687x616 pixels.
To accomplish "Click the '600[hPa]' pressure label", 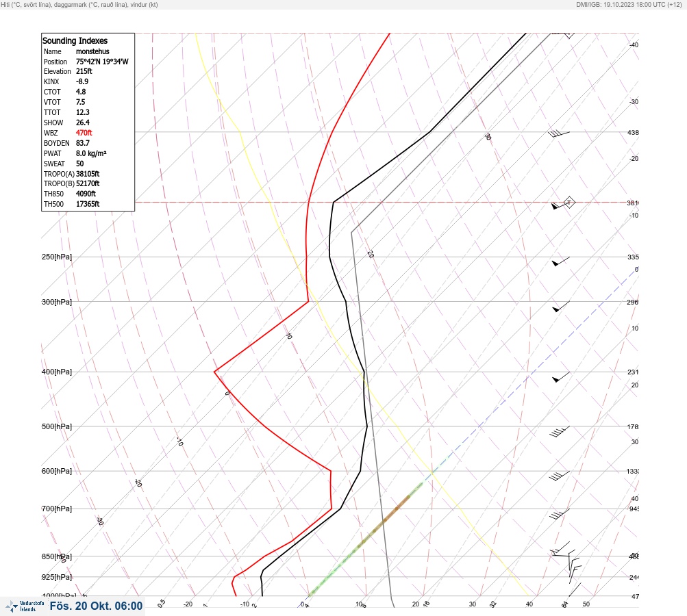I will 57,471.
